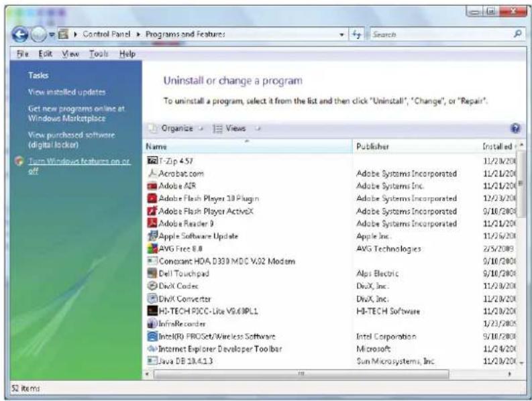Click the Adobe Reader 9 icon
Image resolution: width=532 pixels, height=401 pixels.
(x=152, y=223)
